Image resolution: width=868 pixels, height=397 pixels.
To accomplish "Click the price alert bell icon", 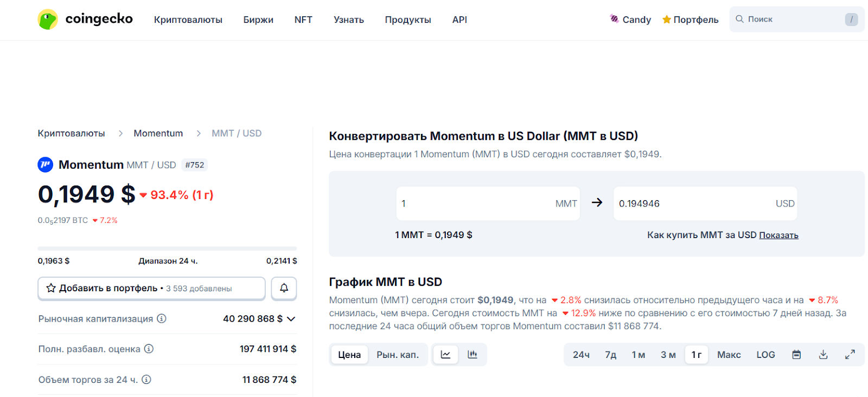I will click(x=284, y=288).
